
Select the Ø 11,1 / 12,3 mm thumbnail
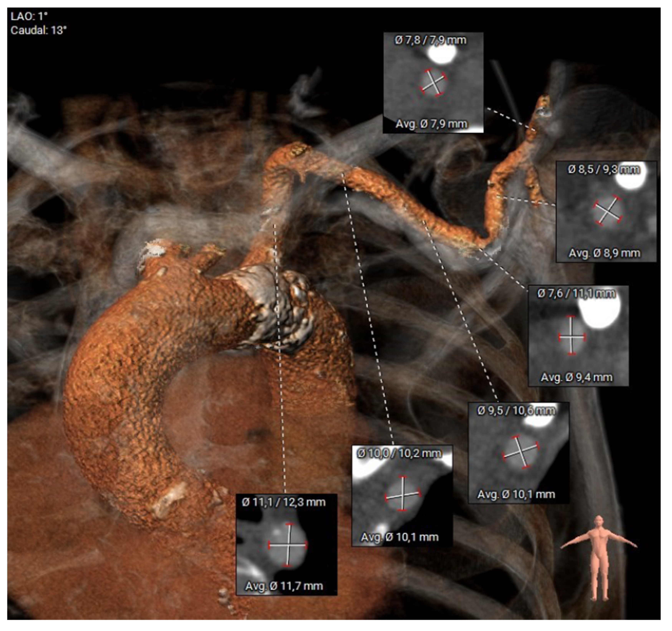pyautogui.click(x=286, y=544)
